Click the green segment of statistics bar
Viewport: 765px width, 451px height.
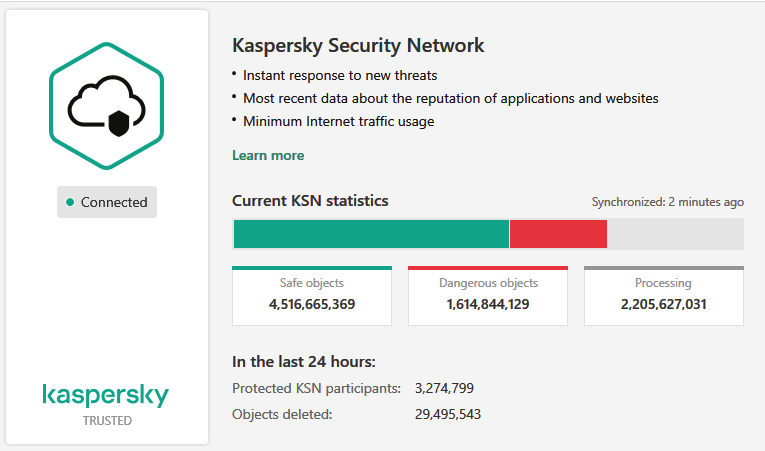(370, 234)
